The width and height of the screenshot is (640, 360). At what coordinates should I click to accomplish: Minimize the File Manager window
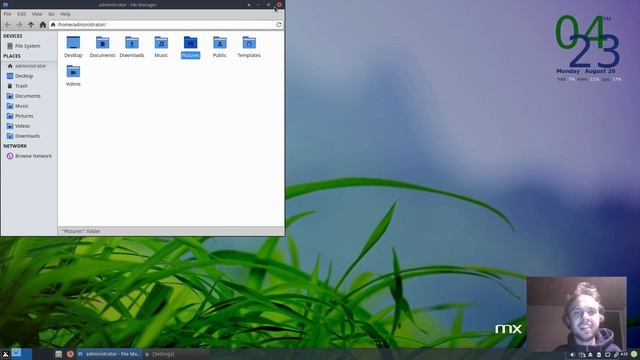258,5
